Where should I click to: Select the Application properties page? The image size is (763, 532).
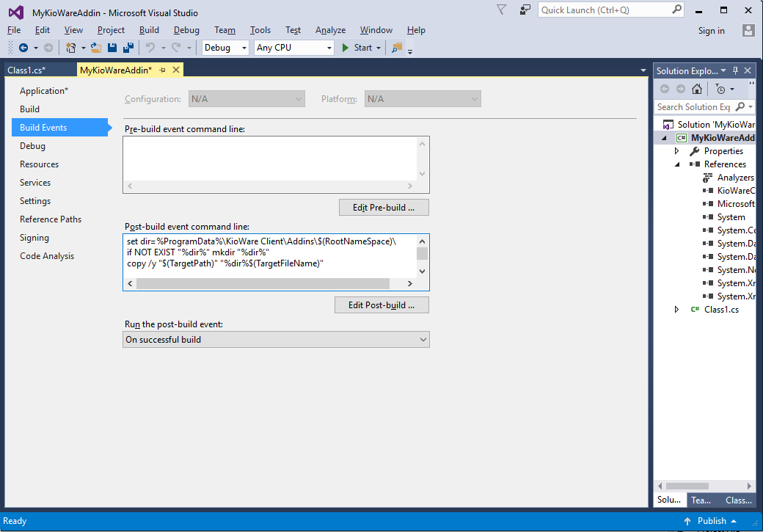click(x=44, y=91)
